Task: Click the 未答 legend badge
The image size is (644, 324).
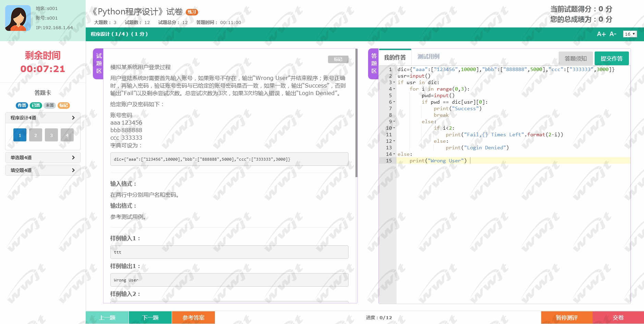Action: [50, 105]
